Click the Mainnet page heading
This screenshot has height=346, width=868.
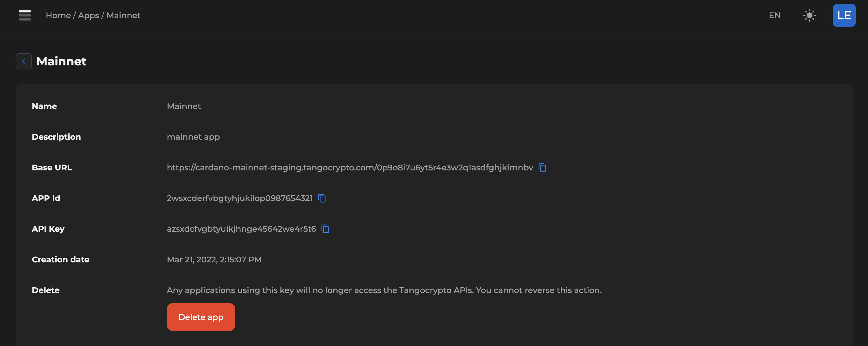pos(61,61)
